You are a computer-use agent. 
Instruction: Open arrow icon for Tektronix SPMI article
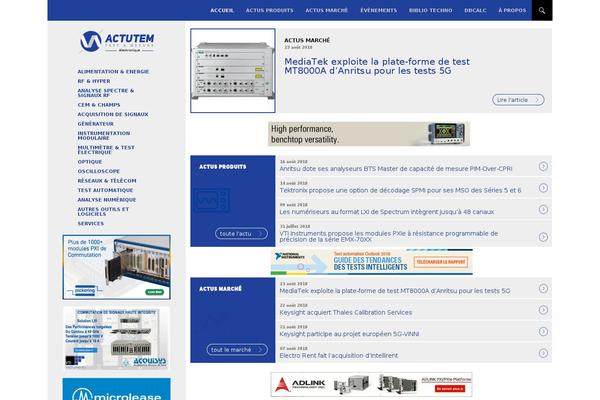pos(543,188)
